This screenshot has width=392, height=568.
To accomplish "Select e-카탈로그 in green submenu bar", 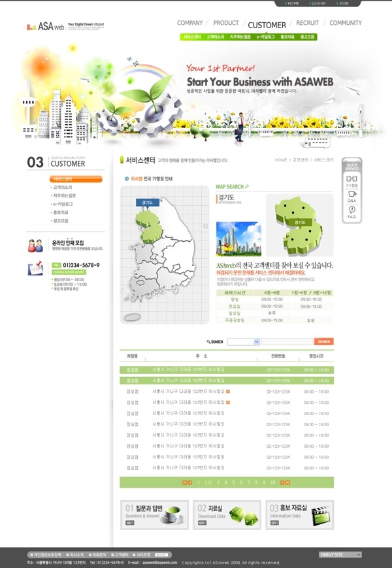I will coord(266,37).
